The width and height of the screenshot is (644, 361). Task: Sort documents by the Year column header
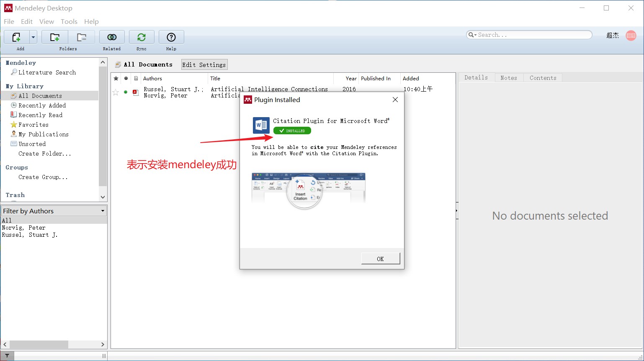point(346,78)
